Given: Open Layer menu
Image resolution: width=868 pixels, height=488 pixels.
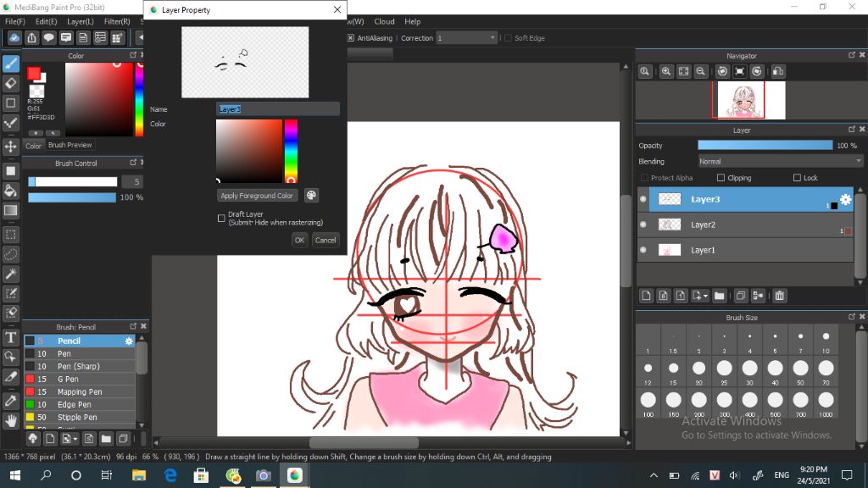Looking at the screenshot, I should [81, 21].
